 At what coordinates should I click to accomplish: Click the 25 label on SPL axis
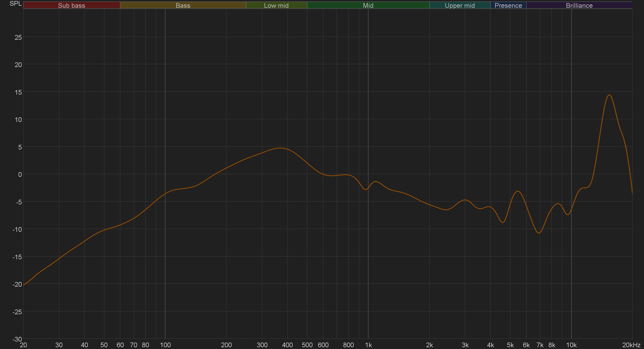point(18,37)
